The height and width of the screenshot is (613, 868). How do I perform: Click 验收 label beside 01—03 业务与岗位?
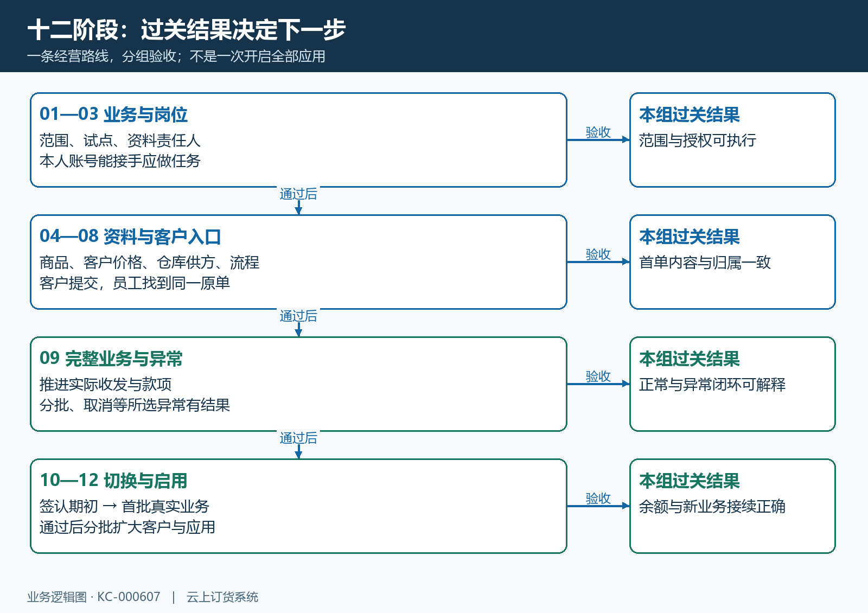598,132
